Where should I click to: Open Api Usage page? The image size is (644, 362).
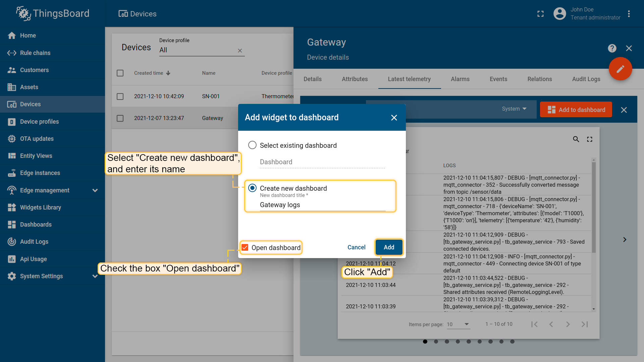[52, 259]
